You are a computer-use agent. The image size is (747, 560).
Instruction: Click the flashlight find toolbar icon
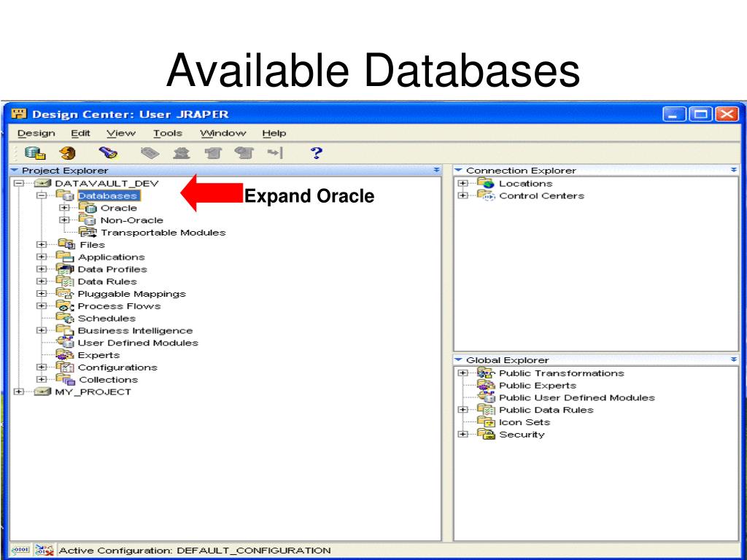point(108,153)
